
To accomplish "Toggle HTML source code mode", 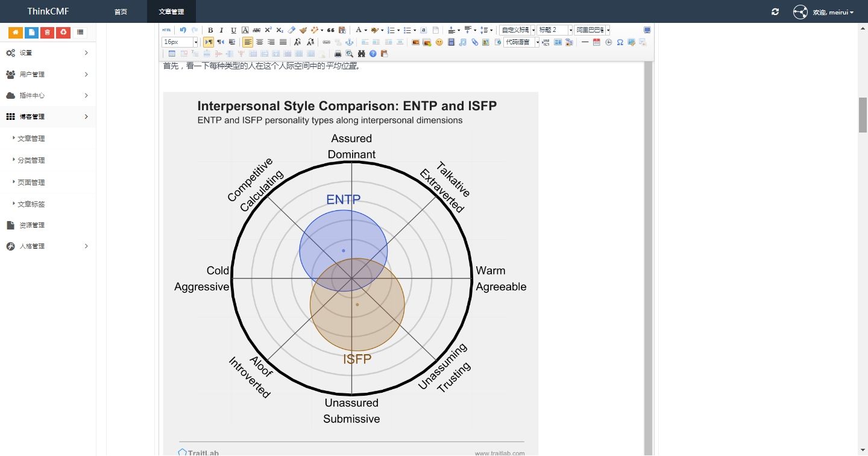I will coord(167,30).
